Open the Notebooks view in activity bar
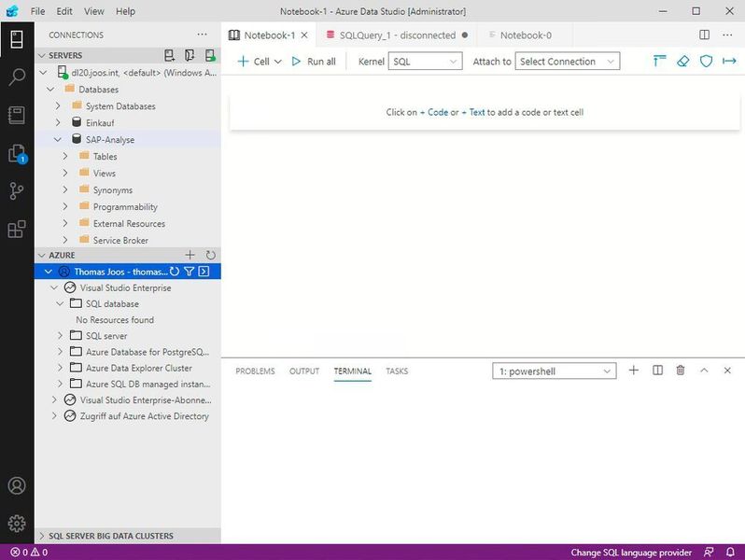This screenshot has width=745, height=560. pos(17,115)
